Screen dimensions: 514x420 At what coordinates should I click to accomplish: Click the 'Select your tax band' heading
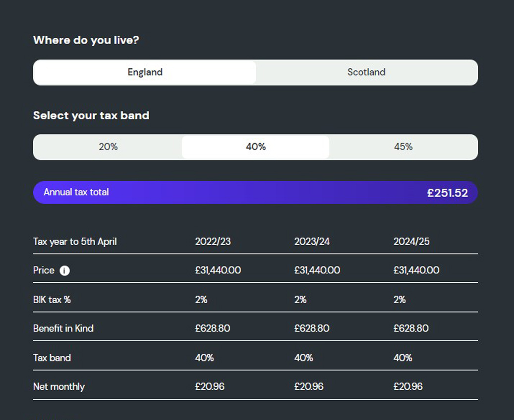[x=91, y=115]
